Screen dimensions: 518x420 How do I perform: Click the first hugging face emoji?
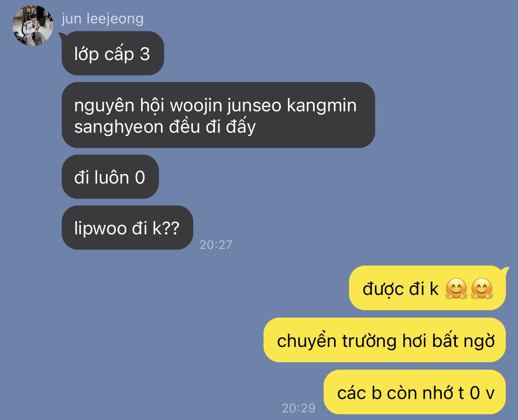[456, 289]
